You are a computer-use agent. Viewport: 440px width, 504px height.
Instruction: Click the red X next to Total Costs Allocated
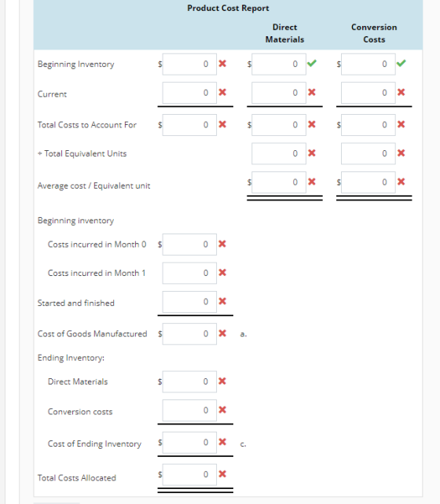tap(222, 474)
